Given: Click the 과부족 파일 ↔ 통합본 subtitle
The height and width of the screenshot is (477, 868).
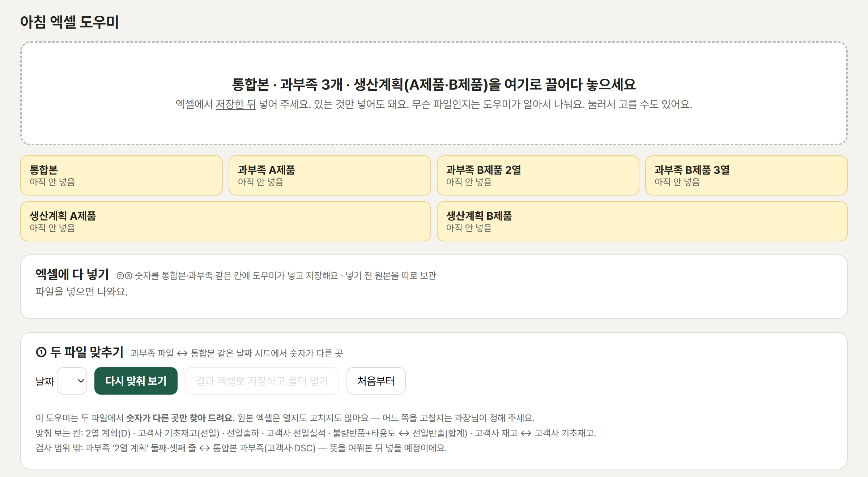Looking at the screenshot, I should point(237,353).
